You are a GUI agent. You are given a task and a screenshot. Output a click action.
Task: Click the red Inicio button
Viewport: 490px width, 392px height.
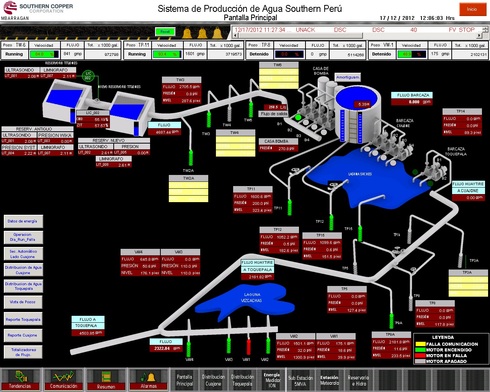[472, 9]
